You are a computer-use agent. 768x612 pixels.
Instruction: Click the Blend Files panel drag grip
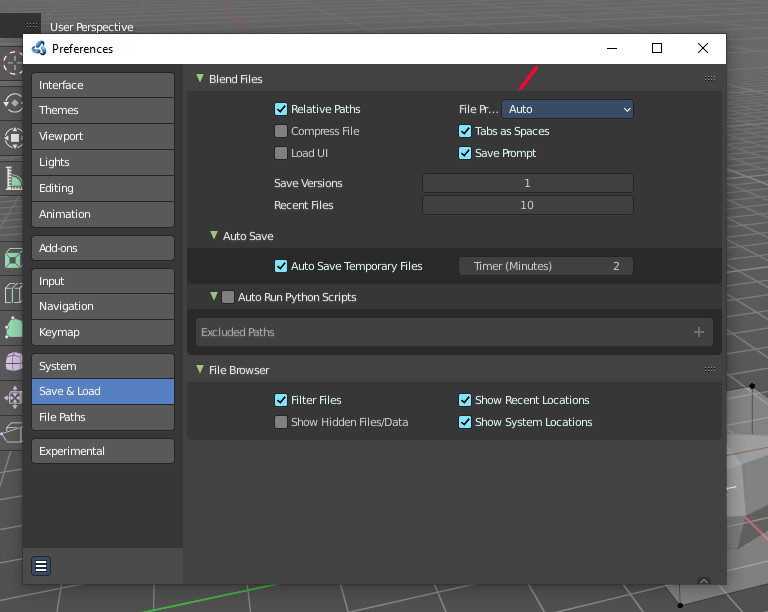(710, 78)
